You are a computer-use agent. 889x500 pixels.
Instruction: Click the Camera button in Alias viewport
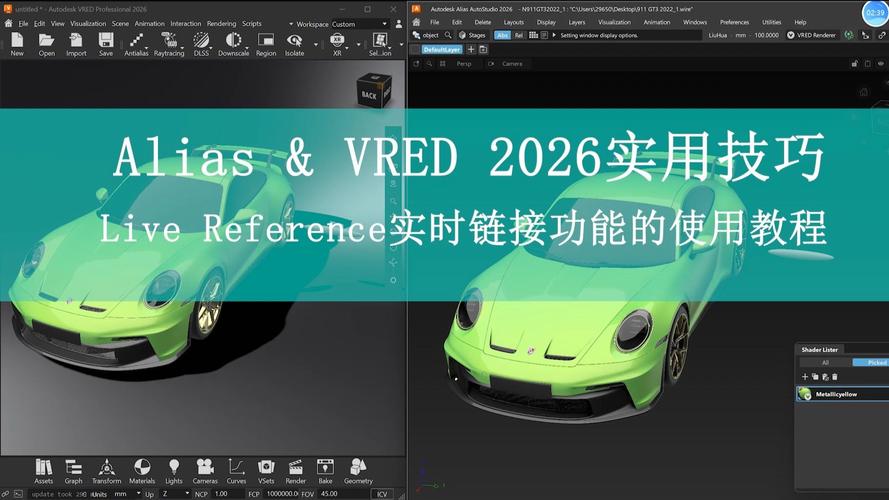tap(512, 64)
